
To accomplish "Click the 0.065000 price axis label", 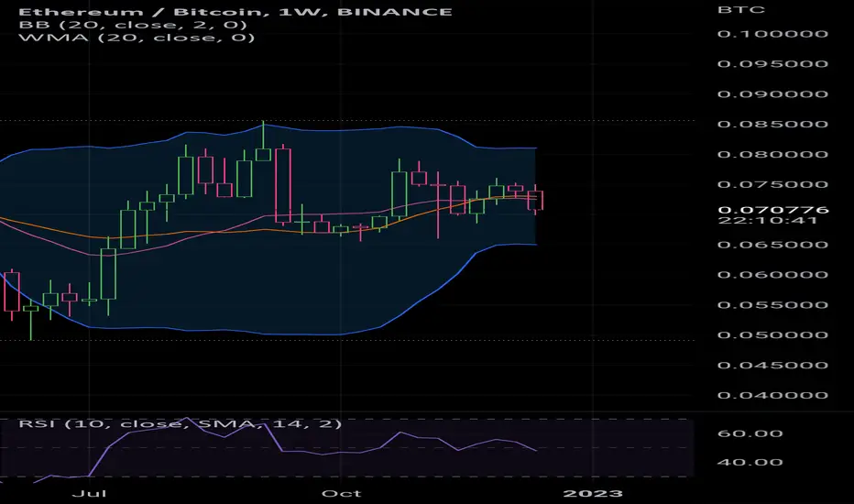I will pos(772,245).
